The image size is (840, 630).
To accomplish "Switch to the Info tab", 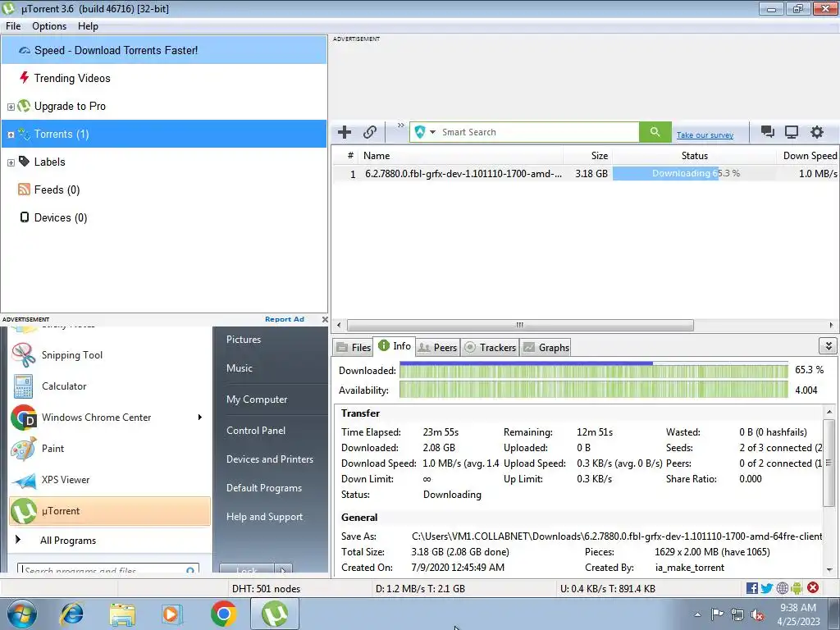I will coord(395,346).
